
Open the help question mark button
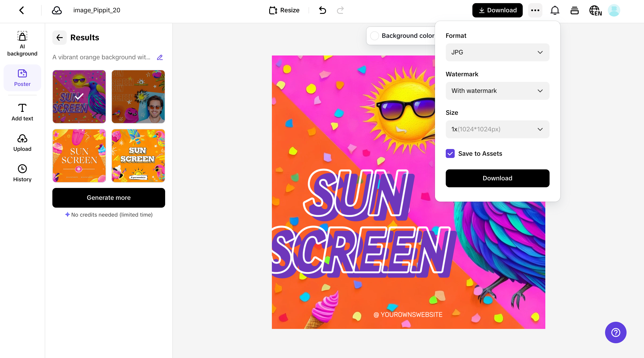(x=616, y=332)
